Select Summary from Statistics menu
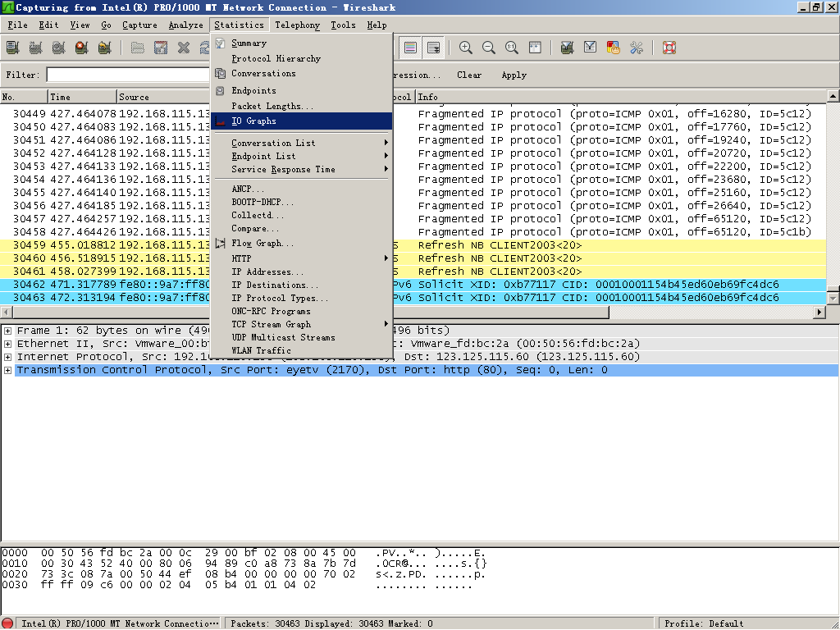840x630 pixels. pos(302,43)
